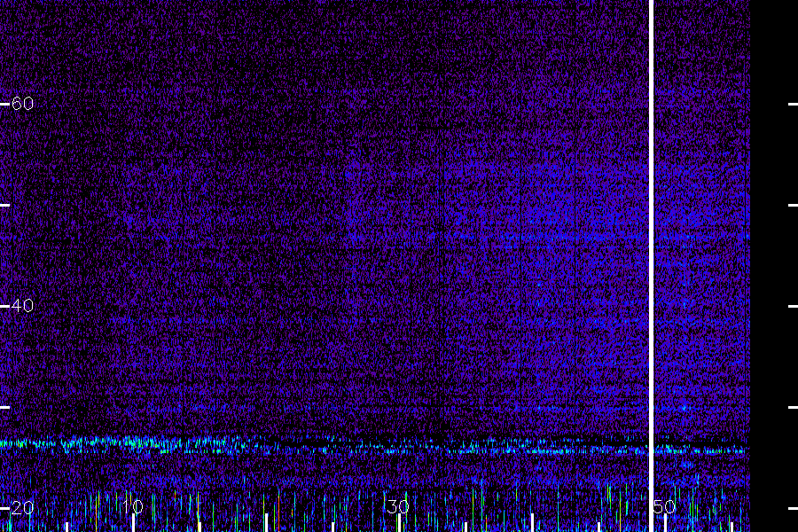Image resolution: width=798 pixels, height=532 pixels.
Task: Click the white vertical time marker line
Action: [651, 266]
